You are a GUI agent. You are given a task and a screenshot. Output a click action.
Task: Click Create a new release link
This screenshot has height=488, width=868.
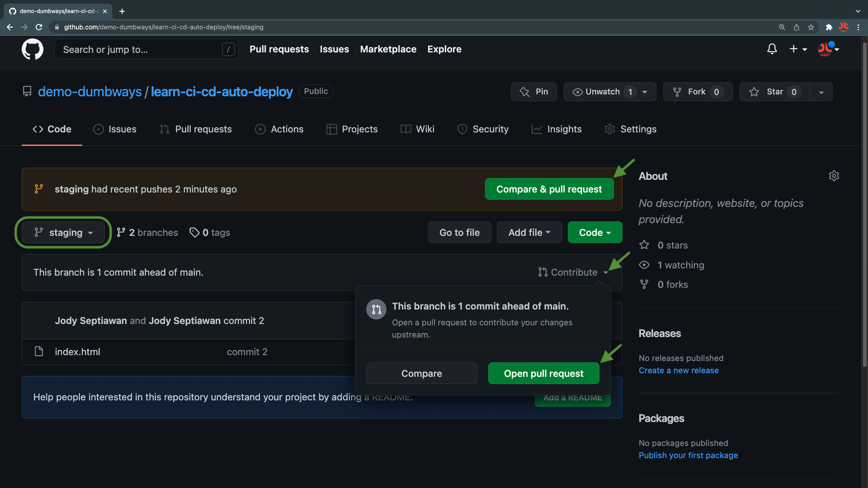tap(678, 371)
